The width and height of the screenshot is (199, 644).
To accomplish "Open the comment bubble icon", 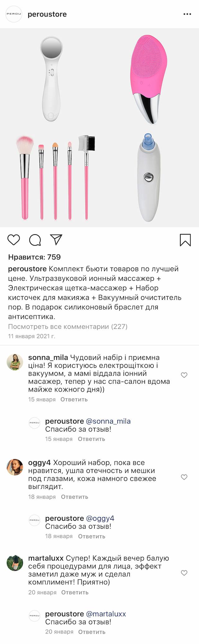I will click(x=35, y=240).
